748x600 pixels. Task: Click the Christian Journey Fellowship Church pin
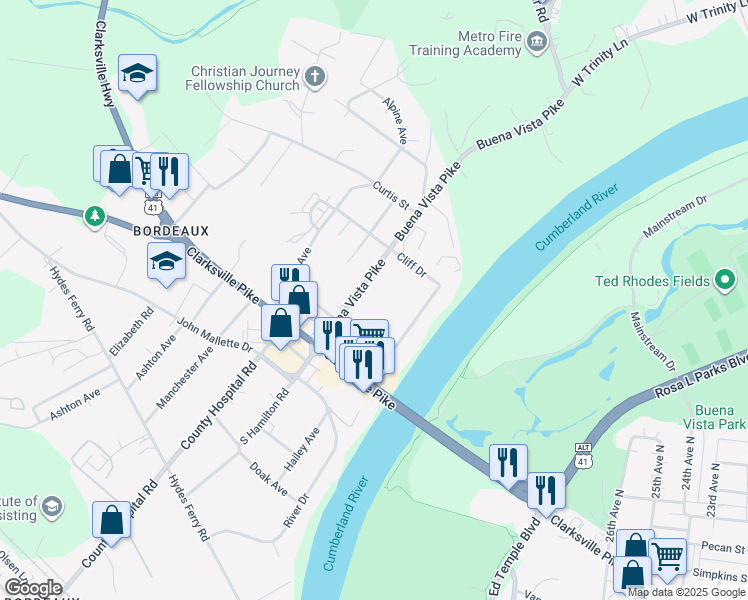pos(315,78)
